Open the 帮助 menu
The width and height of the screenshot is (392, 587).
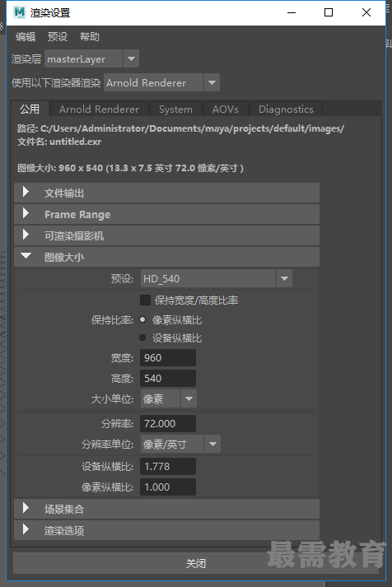click(x=90, y=37)
